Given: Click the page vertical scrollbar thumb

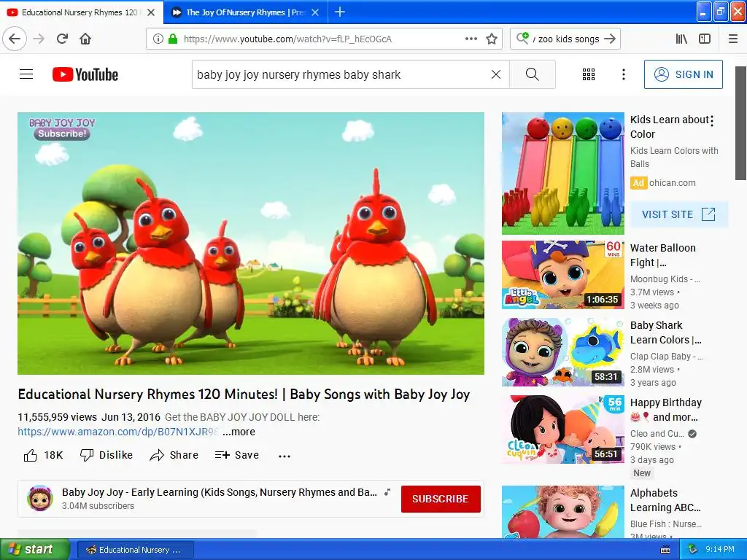Looking at the screenshot, I should (740, 122).
